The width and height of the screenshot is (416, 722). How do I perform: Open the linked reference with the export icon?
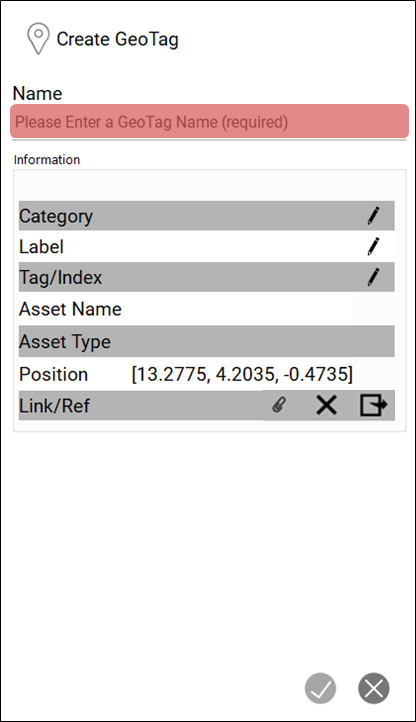[x=373, y=405]
